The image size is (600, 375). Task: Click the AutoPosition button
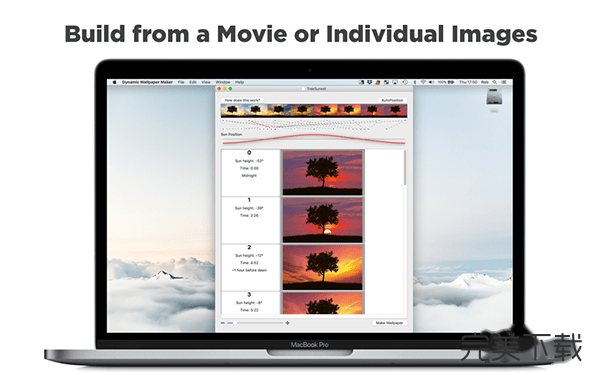click(x=392, y=100)
